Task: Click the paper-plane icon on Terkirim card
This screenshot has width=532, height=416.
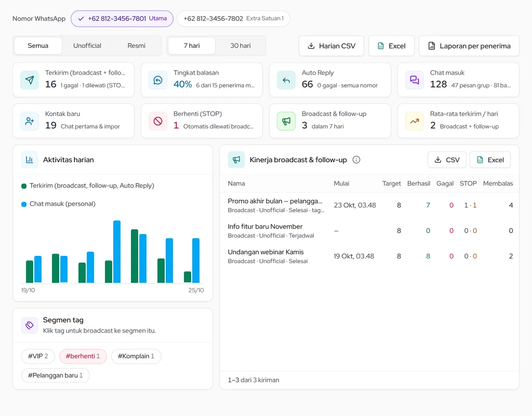Action: (30, 80)
